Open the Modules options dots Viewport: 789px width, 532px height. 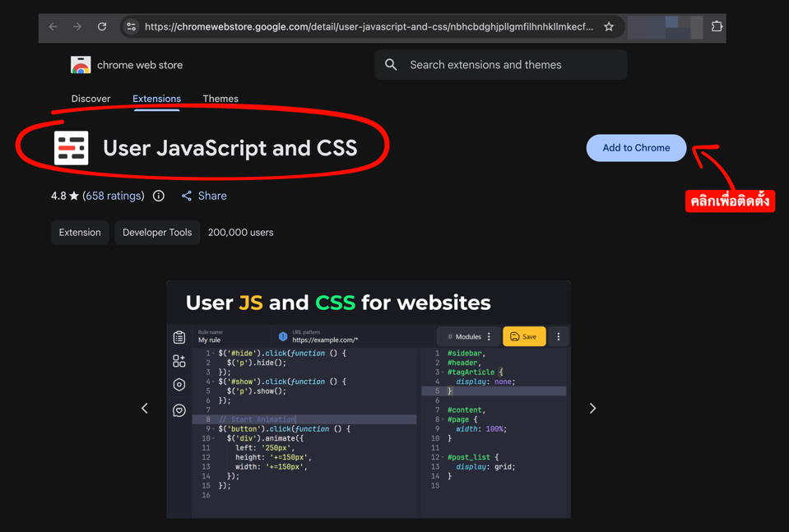tap(489, 337)
